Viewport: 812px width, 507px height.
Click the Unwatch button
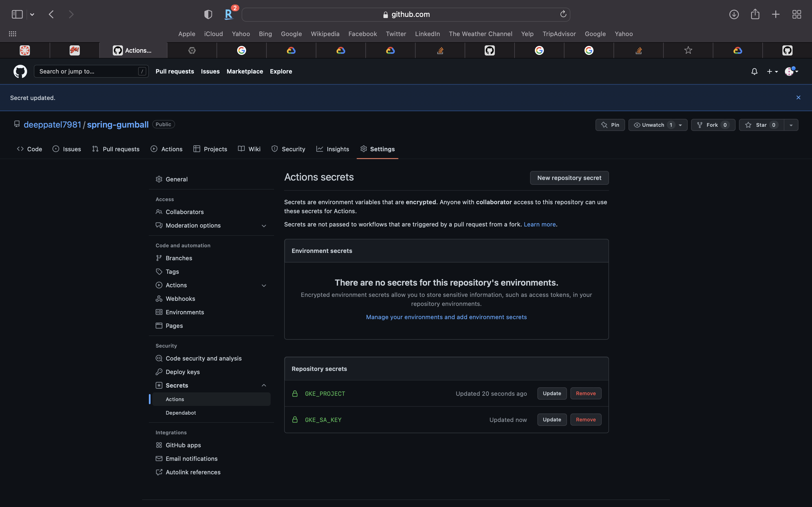[653, 125]
